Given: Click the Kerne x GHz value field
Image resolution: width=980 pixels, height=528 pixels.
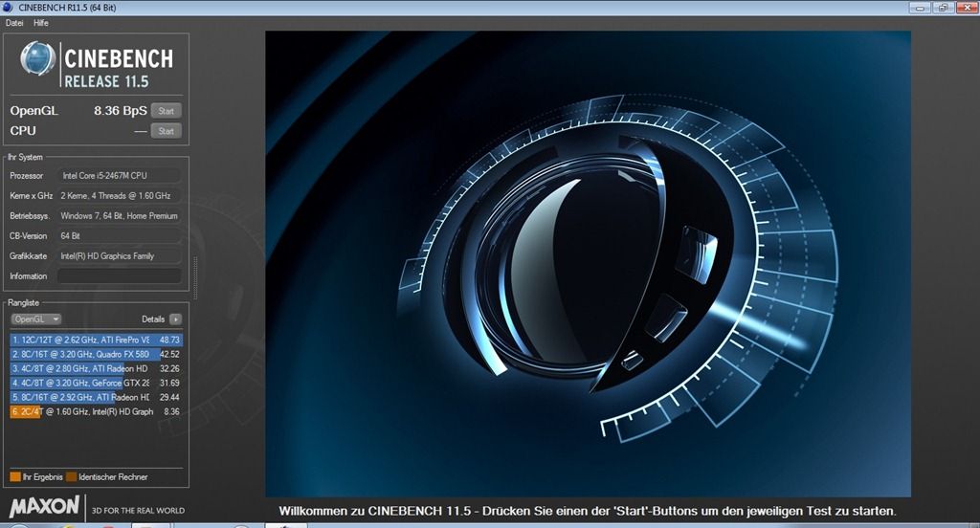Looking at the screenshot, I should tap(120, 195).
